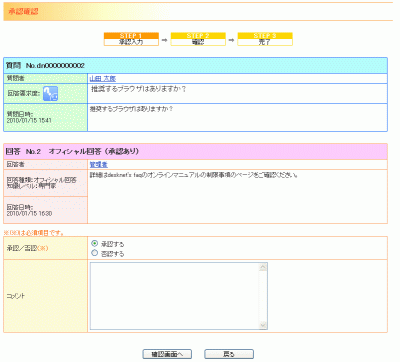Click the 質問 No.dn0000000002 header text
400x362 pixels.
(x=45, y=66)
